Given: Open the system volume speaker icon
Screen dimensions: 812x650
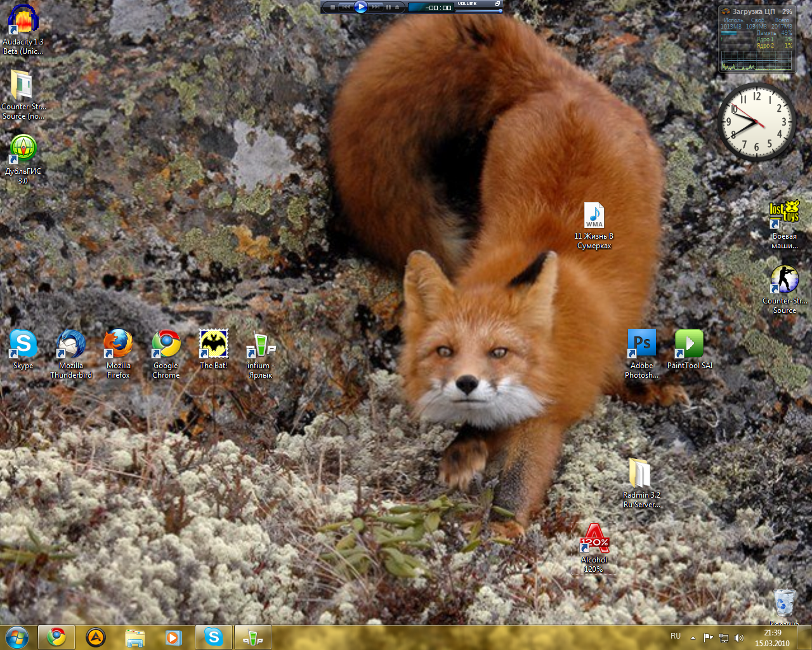Looking at the screenshot, I should tap(738, 637).
